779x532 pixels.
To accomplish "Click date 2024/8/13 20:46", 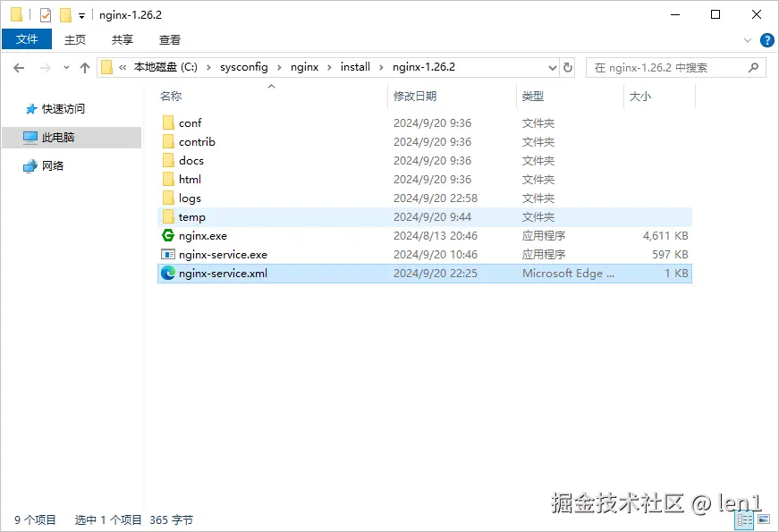I will point(436,235).
